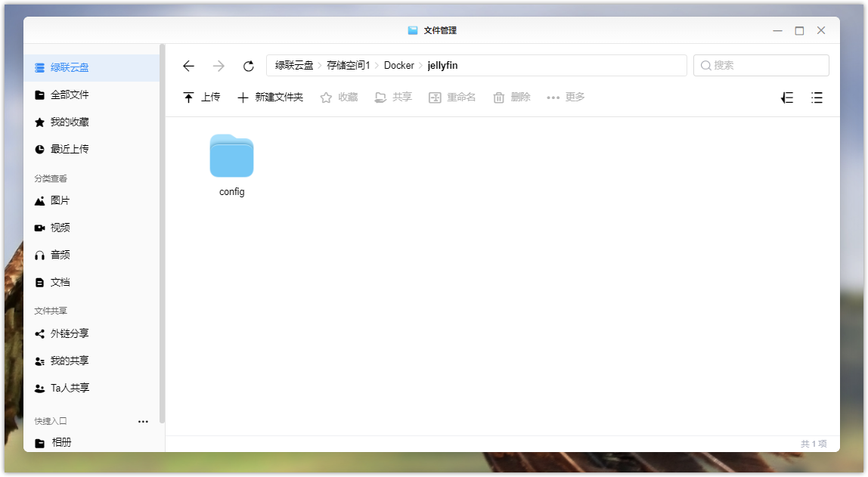Navigate to Docker in breadcrumb
The image size is (868, 477).
pos(398,65)
